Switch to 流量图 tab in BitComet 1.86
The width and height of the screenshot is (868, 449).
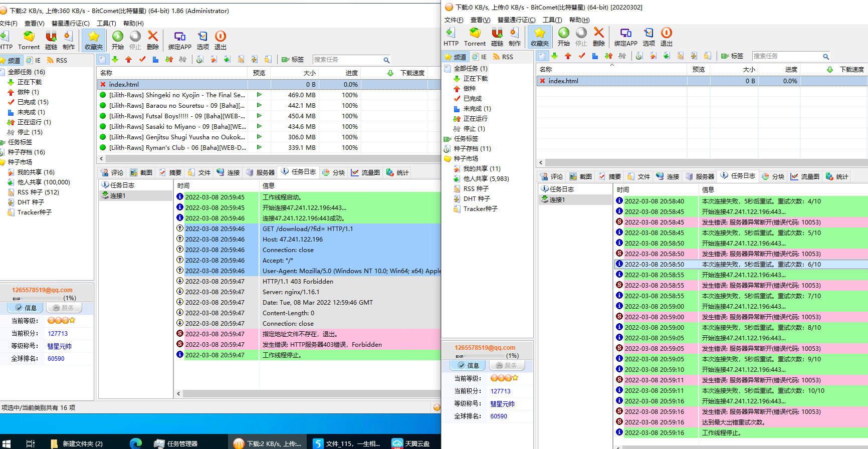(365, 172)
